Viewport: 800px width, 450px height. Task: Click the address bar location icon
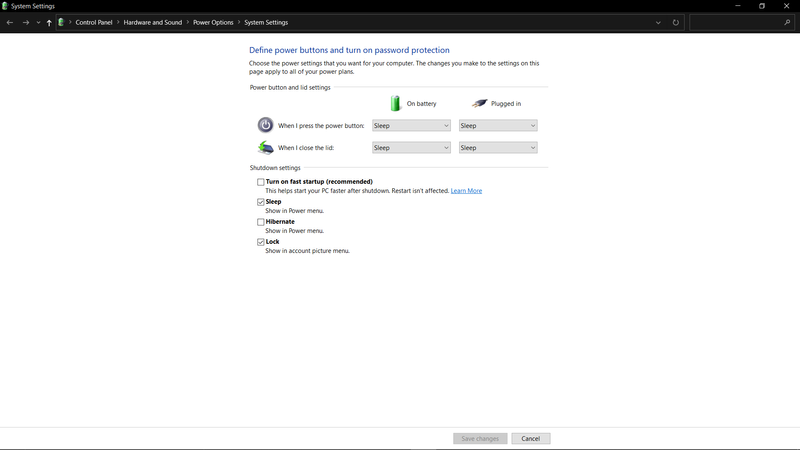[62, 22]
